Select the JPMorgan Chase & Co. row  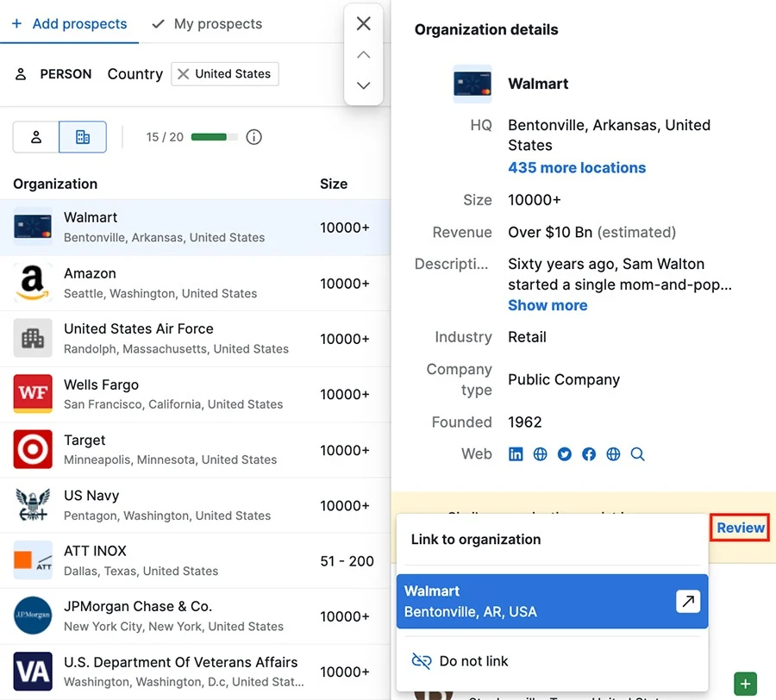pos(195,616)
